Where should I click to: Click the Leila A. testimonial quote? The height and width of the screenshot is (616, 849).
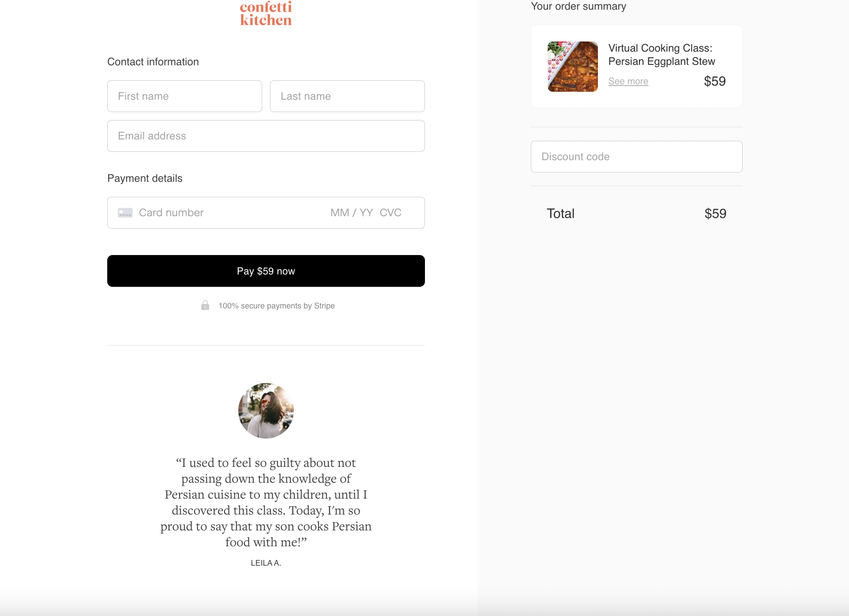266,502
